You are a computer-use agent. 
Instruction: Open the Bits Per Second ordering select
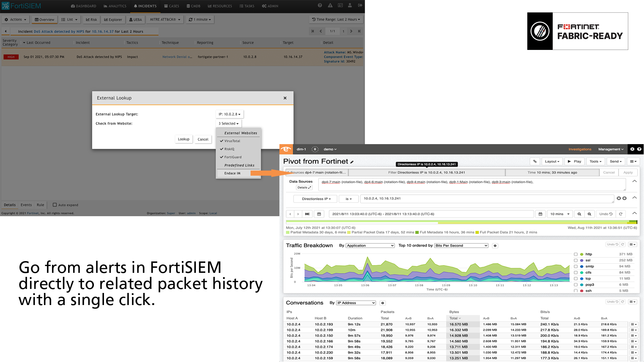coord(461,246)
